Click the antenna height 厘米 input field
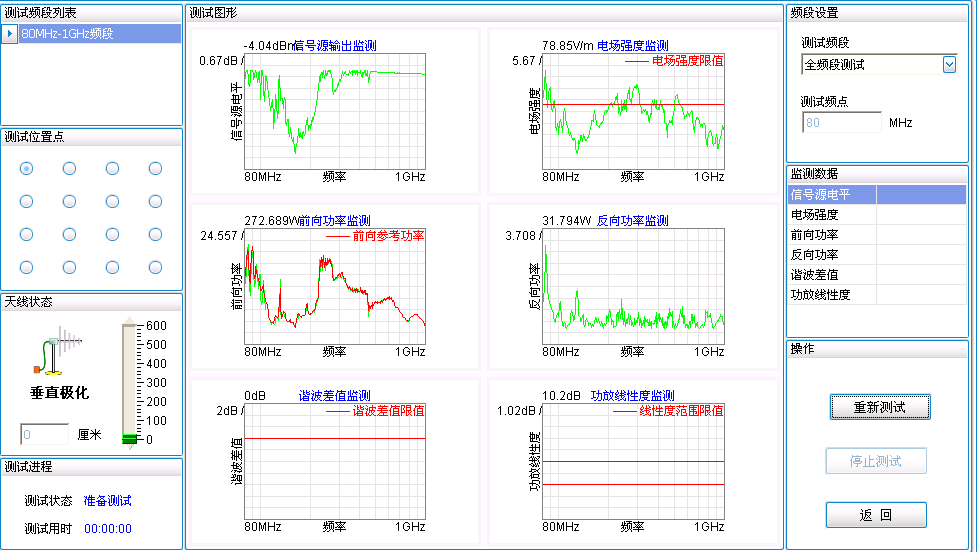Viewport: 977px width, 552px height. pos(44,435)
